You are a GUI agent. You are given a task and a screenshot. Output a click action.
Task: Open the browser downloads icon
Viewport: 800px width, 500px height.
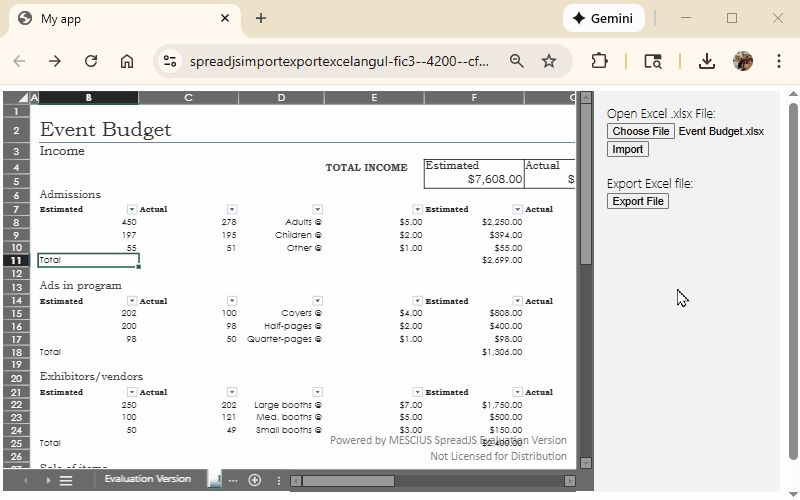(x=707, y=61)
